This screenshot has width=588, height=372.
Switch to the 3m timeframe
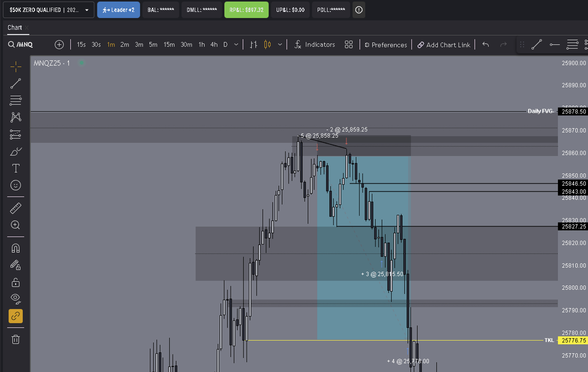click(x=139, y=45)
